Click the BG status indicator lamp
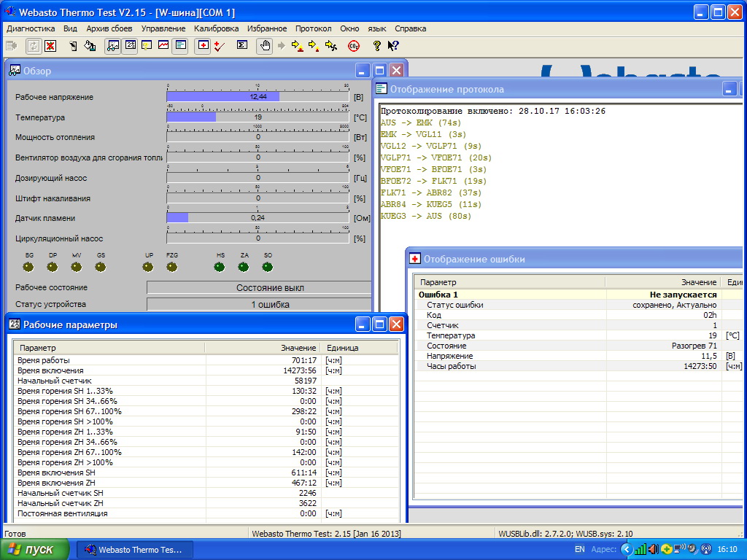The height and width of the screenshot is (560, 747). coord(28,267)
